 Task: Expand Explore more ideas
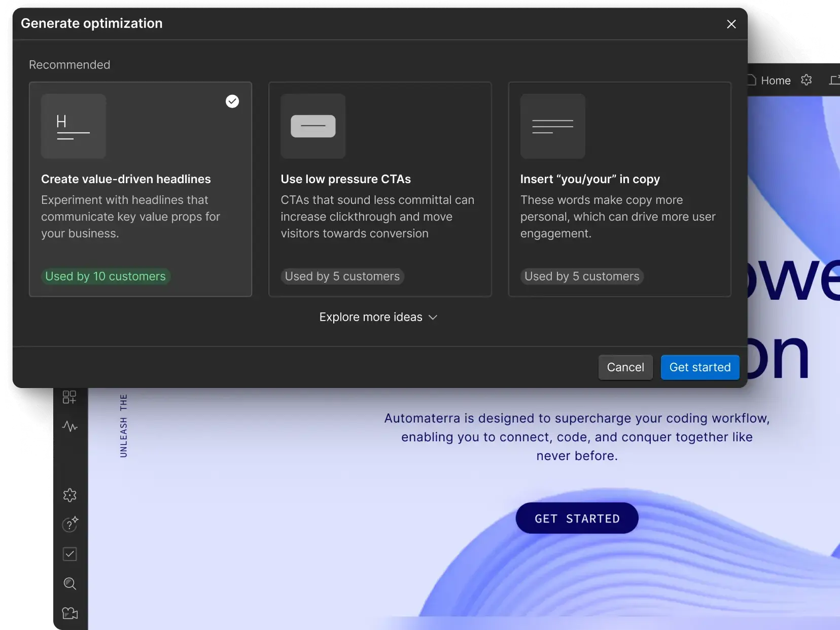tap(371, 317)
